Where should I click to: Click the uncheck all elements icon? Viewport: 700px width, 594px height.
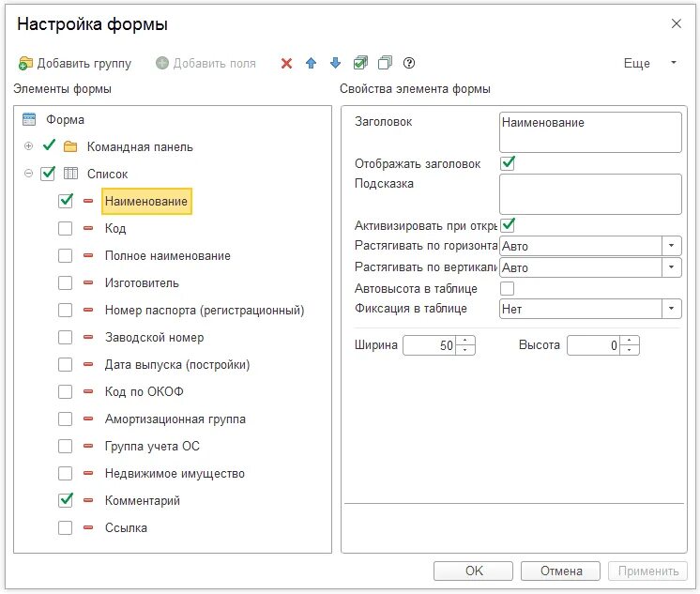click(x=385, y=64)
